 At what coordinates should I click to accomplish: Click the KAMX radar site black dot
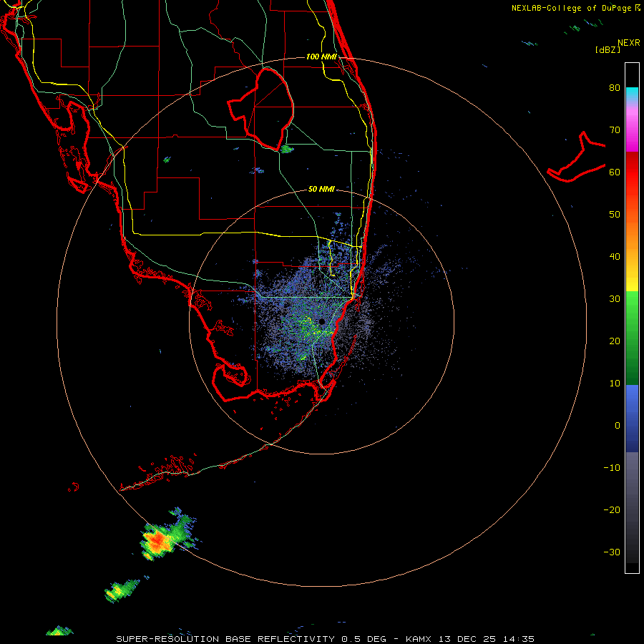point(321,321)
